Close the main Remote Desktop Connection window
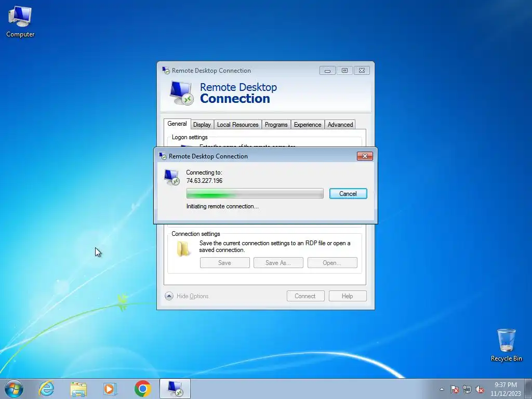Image resolution: width=532 pixels, height=399 pixels. [362, 70]
